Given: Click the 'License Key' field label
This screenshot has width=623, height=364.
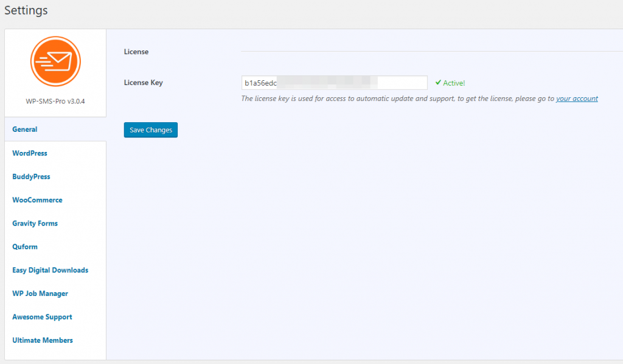Looking at the screenshot, I should pos(144,83).
